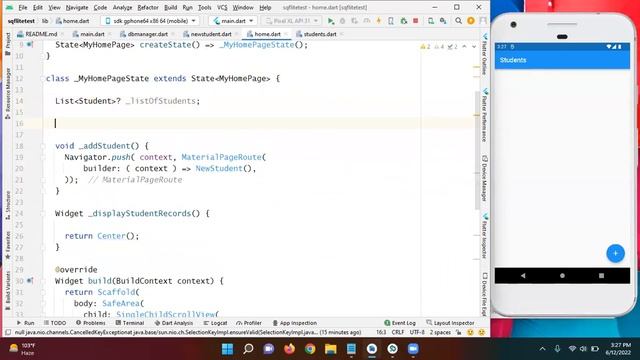Open the Event Log tool window
The width and height of the screenshot is (640, 360).
coord(400,323)
